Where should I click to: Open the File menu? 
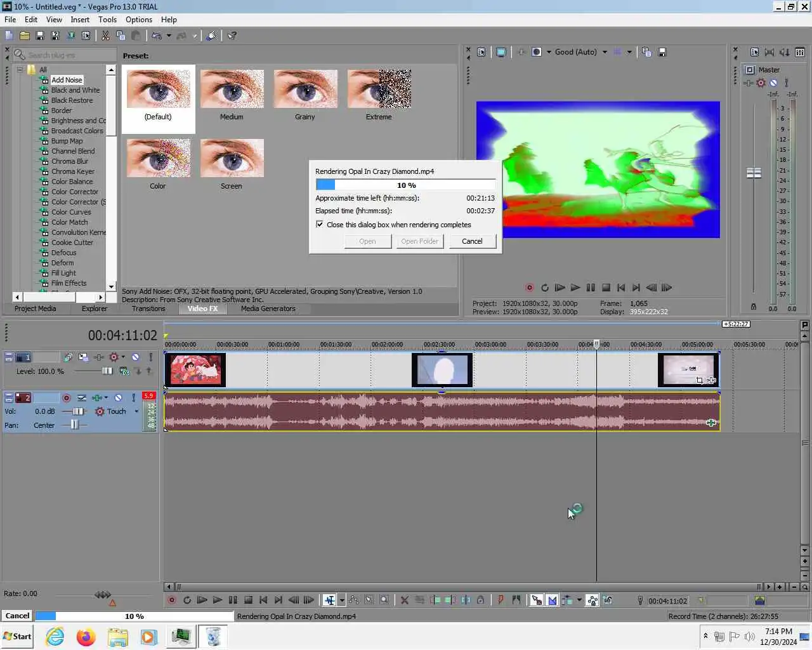(10, 20)
